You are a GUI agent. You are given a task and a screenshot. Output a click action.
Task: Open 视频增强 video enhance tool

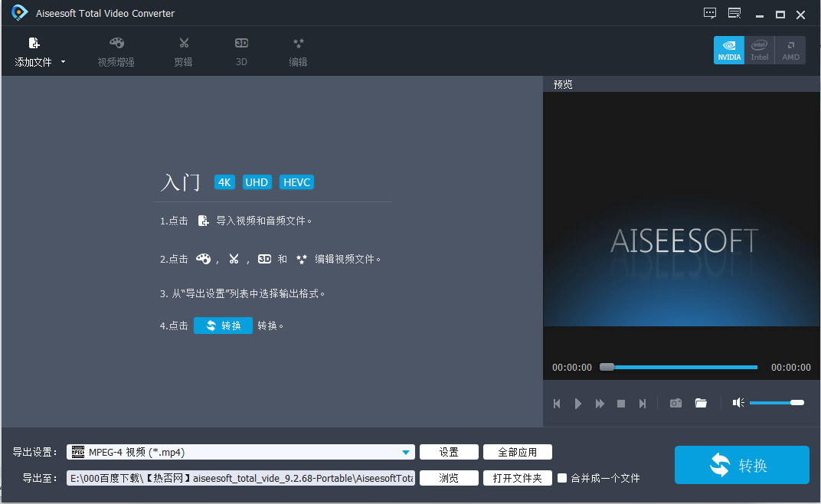[x=116, y=52]
